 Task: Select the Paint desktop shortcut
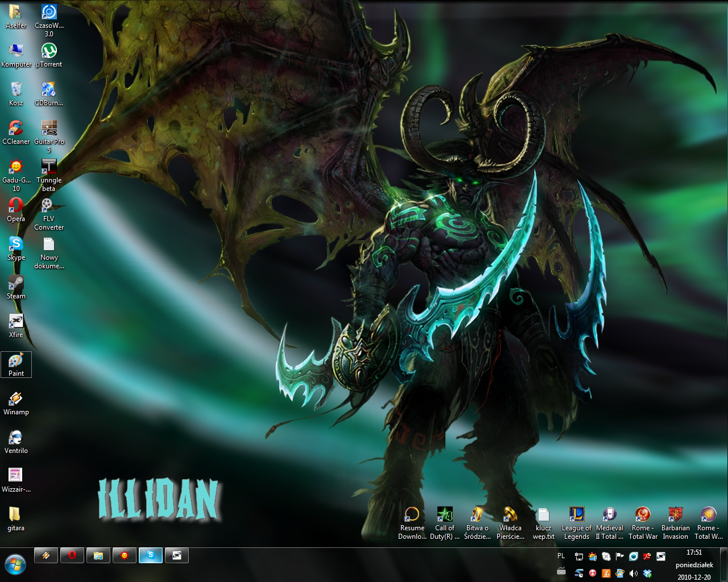(x=16, y=365)
